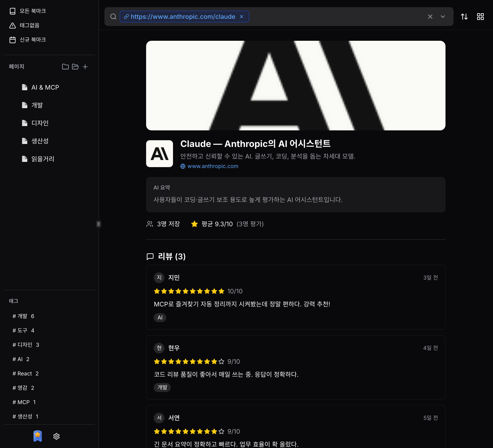Screen dimensions: 493x448
Task: Click the 리뷰 (3) heading
Action: [172, 256]
